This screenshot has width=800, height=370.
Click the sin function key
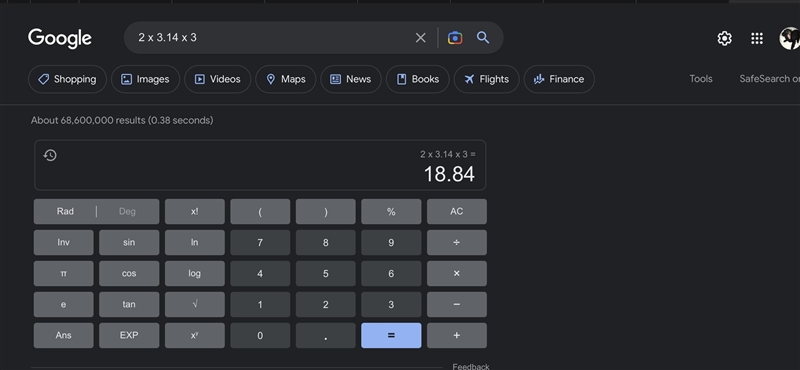(x=129, y=242)
